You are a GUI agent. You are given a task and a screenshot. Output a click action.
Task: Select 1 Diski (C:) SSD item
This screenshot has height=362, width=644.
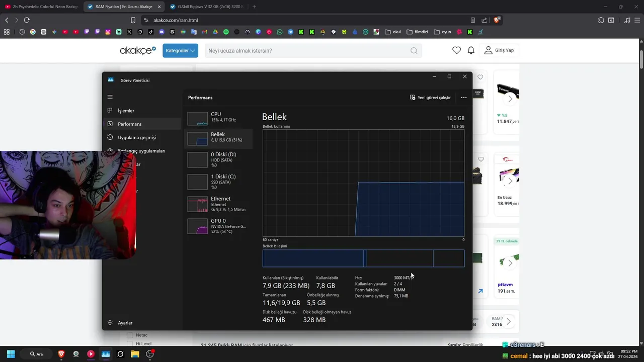point(218,182)
